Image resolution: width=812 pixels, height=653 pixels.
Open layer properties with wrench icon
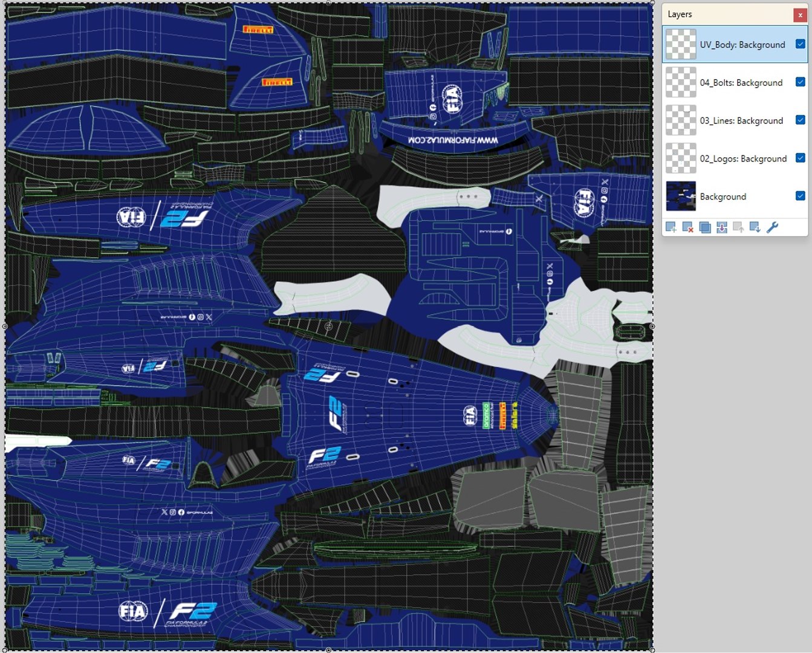point(772,227)
